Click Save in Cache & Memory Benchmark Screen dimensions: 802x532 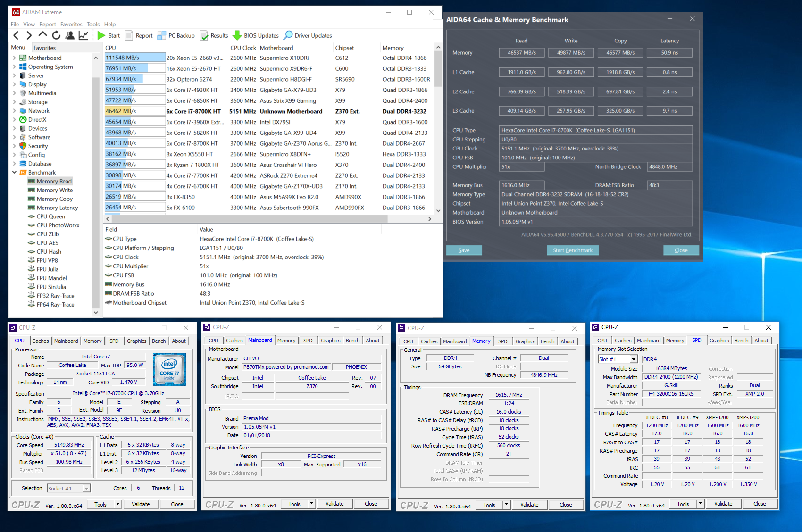click(464, 250)
